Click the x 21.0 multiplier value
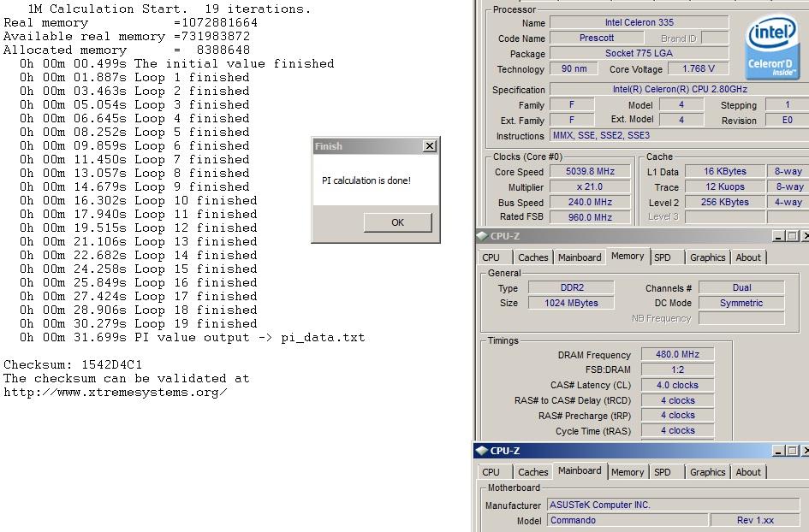Screen dimensions: 809x532 [x=590, y=186]
